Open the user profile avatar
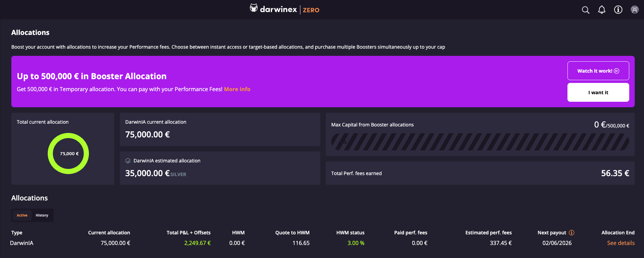 tap(635, 10)
